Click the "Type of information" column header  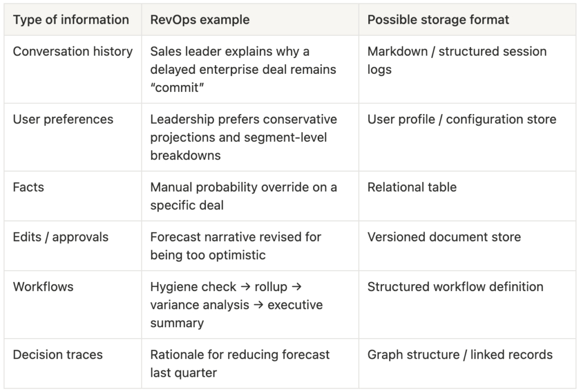[x=71, y=20]
